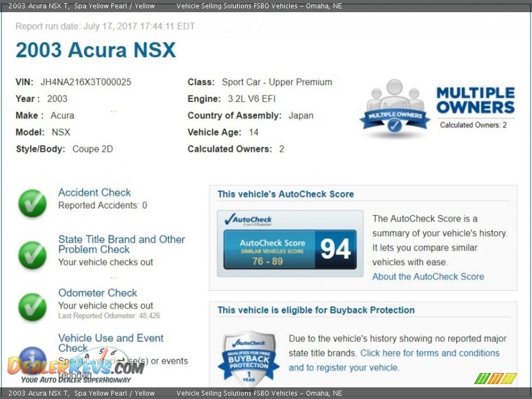532x399 pixels.
Task: Click Your vehicle checks out under Odometer Check
Action: pyautogui.click(x=105, y=305)
